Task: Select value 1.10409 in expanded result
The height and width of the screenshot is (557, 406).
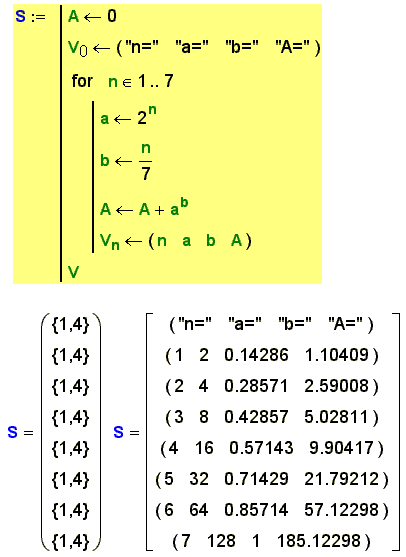Action: [337, 355]
